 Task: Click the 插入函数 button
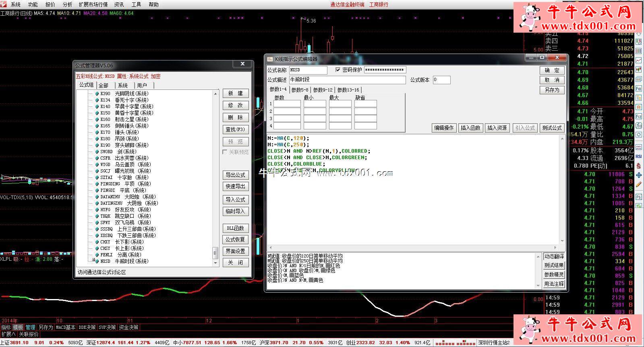(x=470, y=128)
